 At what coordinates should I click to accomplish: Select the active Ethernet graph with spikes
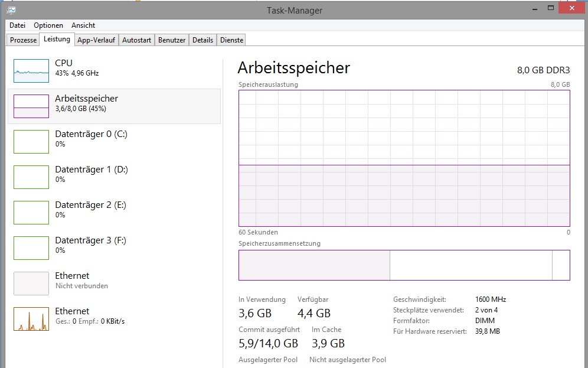point(31,319)
